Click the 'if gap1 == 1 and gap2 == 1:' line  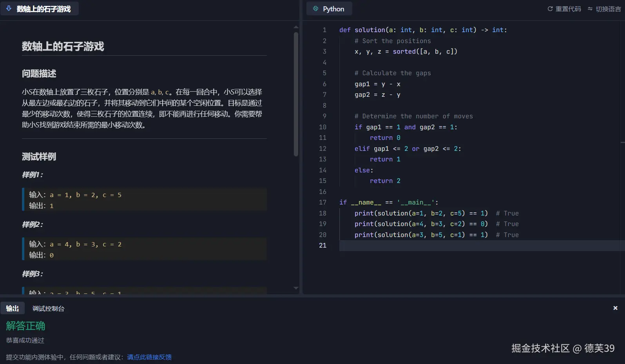pos(406,127)
